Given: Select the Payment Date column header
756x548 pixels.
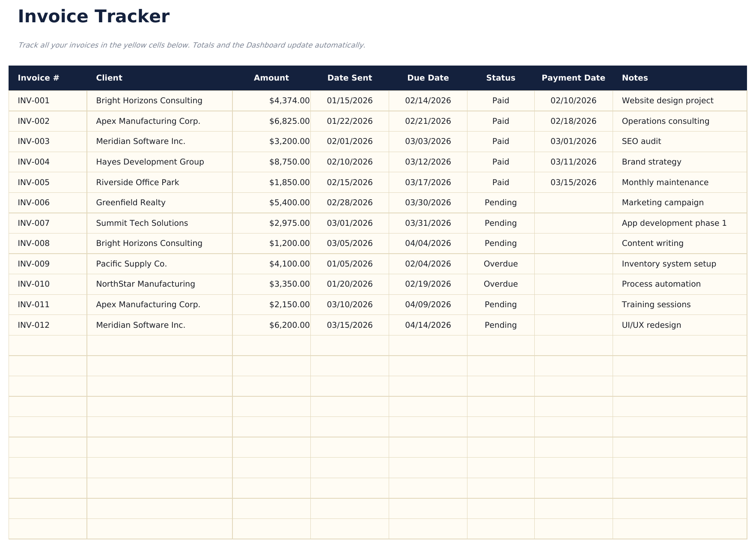Looking at the screenshot, I should click(x=573, y=78).
